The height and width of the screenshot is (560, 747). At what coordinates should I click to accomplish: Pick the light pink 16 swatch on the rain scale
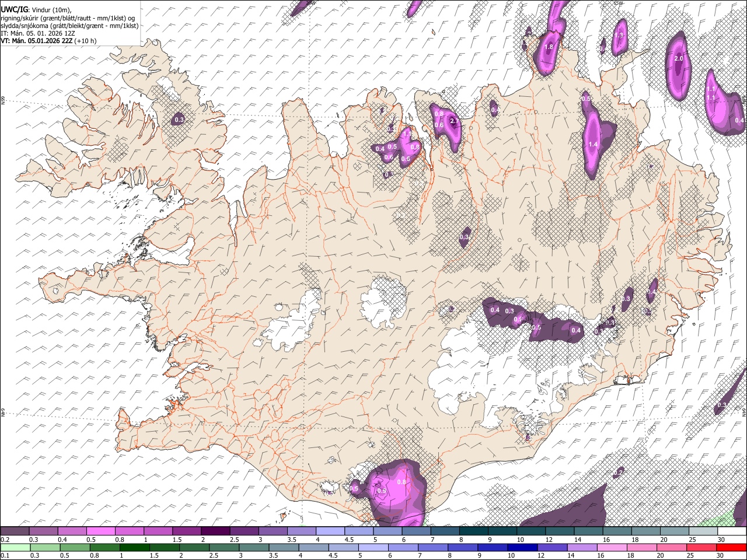coord(612,548)
